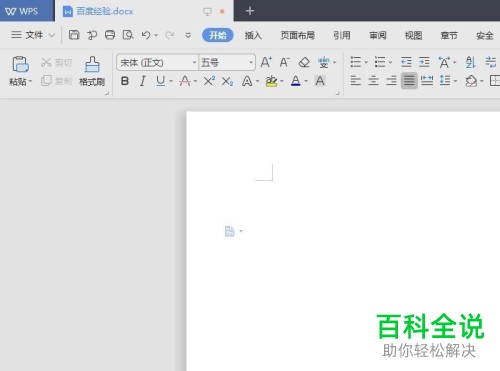
Task: Click the Phonetic Guide (变) icon
Action: click(323, 62)
